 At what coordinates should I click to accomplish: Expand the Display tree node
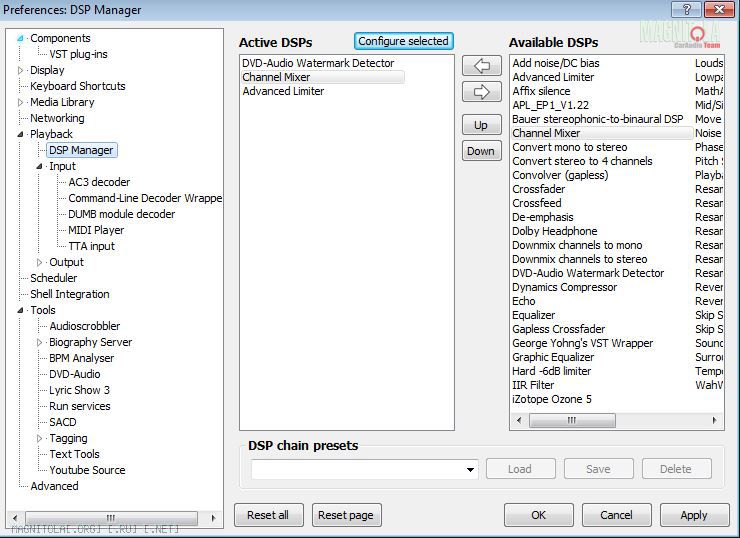20,70
